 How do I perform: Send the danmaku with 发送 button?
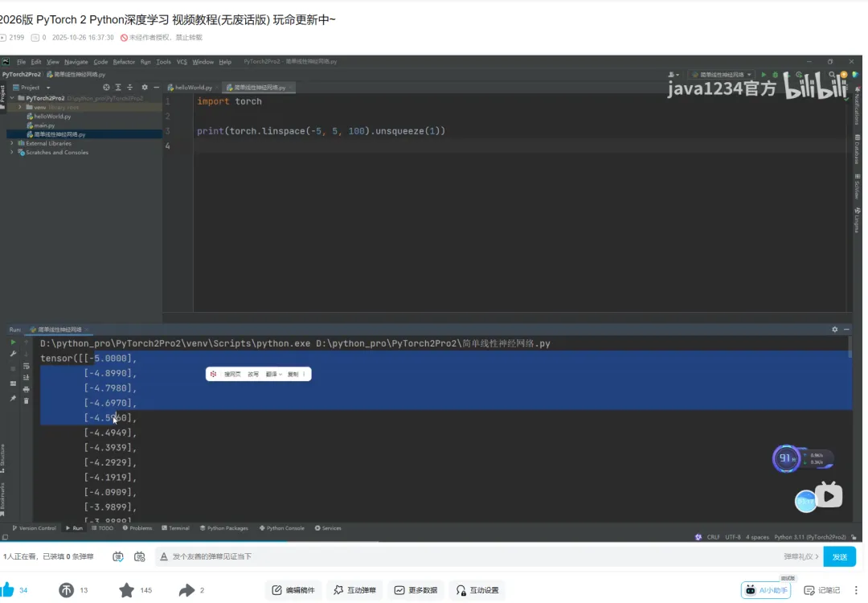pyautogui.click(x=839, y=556)
